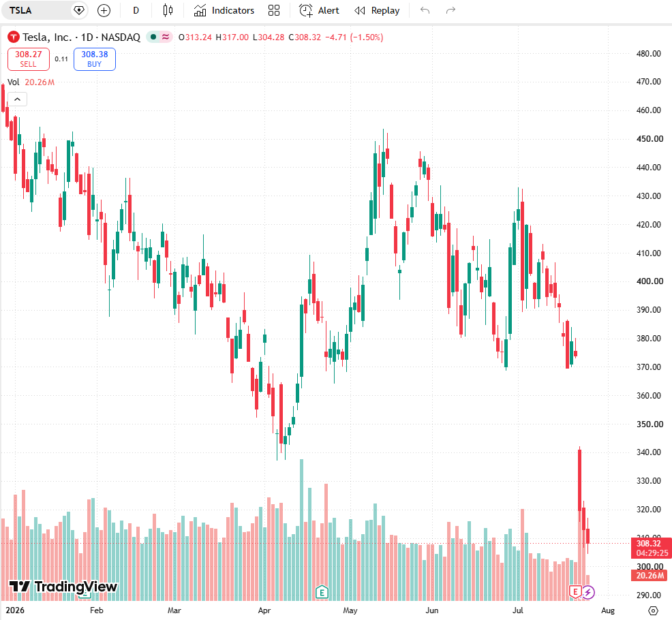This screenshot has width=672, height=620.
Task: Open the Indicators dialog
Action: pyautogui.click(x=224, y=10)
